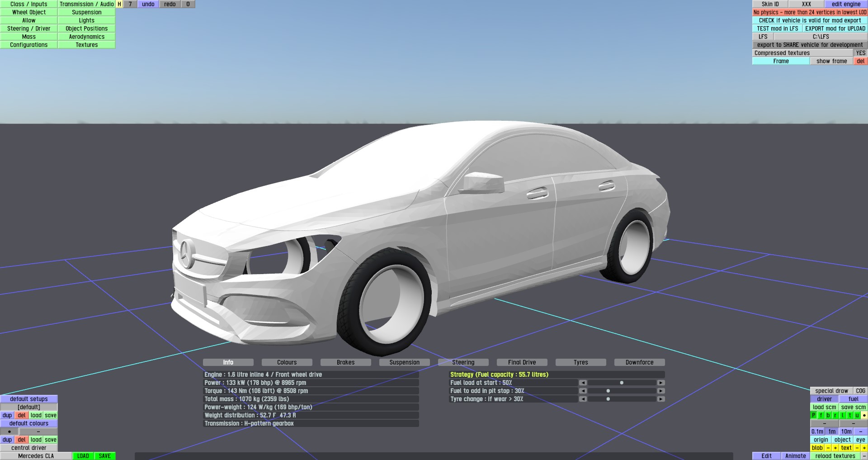868x460 pixels.
Task: Click the Skin ID XXX field
Action: click(807, 4)
